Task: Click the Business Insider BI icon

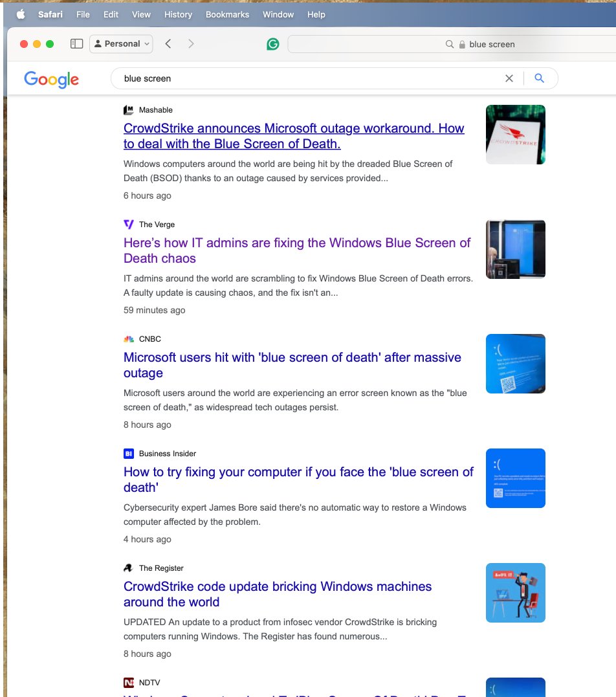Action: click(x=127, y=453)
